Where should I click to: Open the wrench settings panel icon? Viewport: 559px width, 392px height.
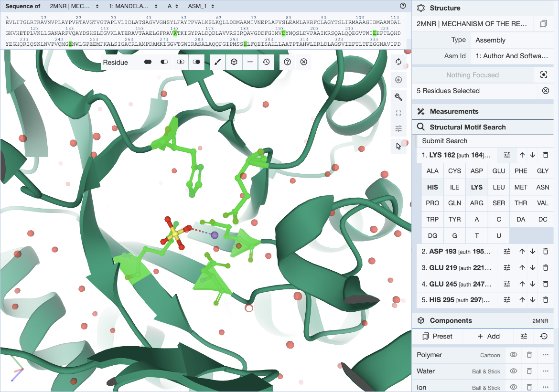[x=398, y=97]
